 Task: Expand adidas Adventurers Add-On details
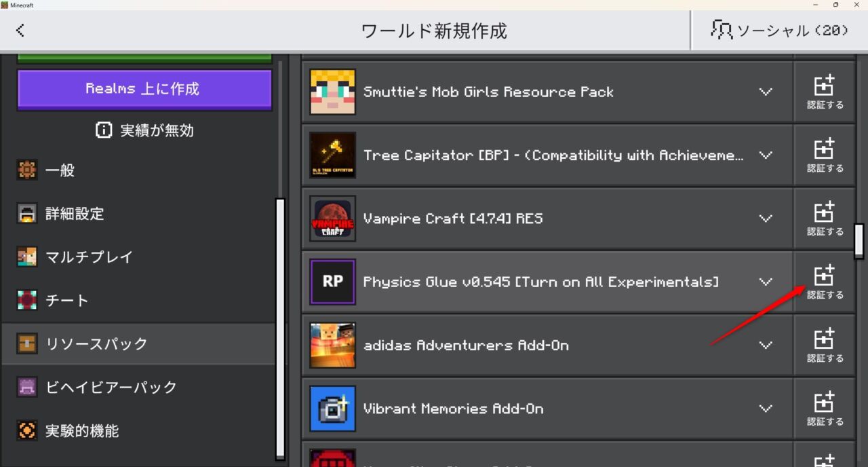pos(766,345)
